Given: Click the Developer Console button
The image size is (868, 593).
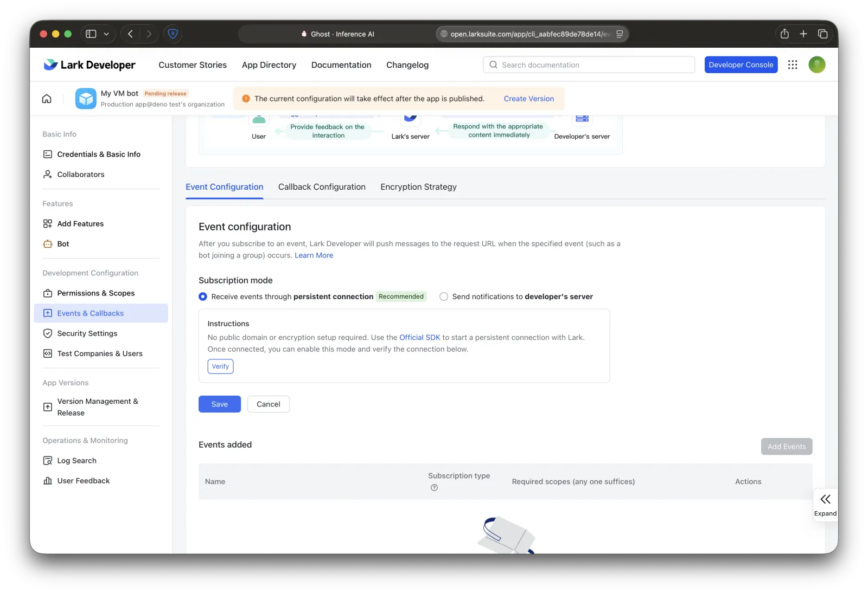Looking at the screenshot, I should coord(741,65).
